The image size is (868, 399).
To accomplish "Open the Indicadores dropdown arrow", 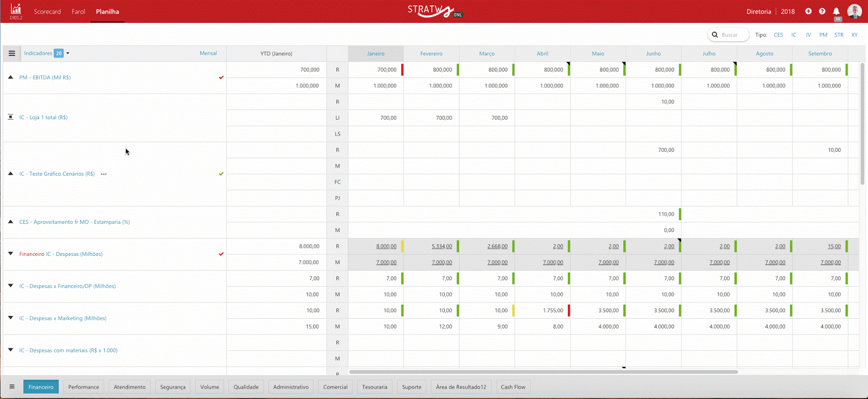I will tap(68, 53).
